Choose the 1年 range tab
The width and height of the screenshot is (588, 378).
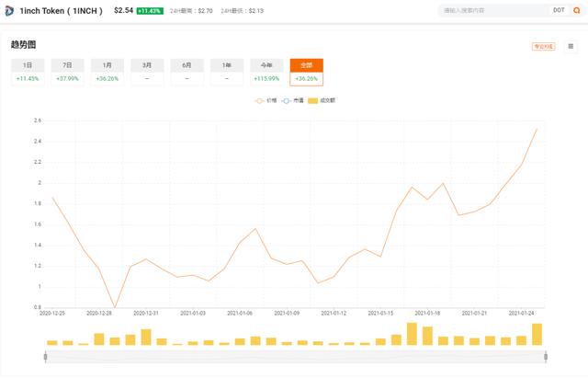227,72
